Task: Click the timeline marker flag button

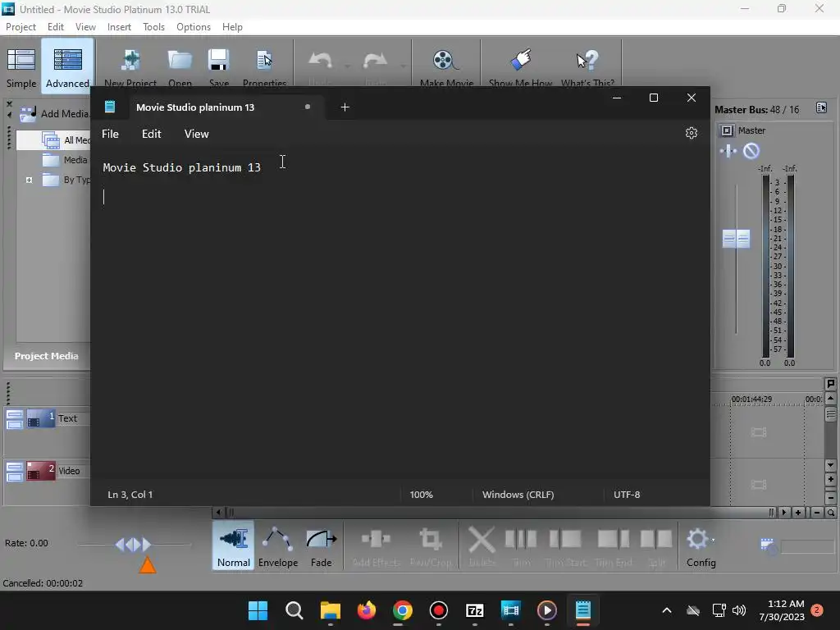Action: pyautogui.click(x=830, y=384)
